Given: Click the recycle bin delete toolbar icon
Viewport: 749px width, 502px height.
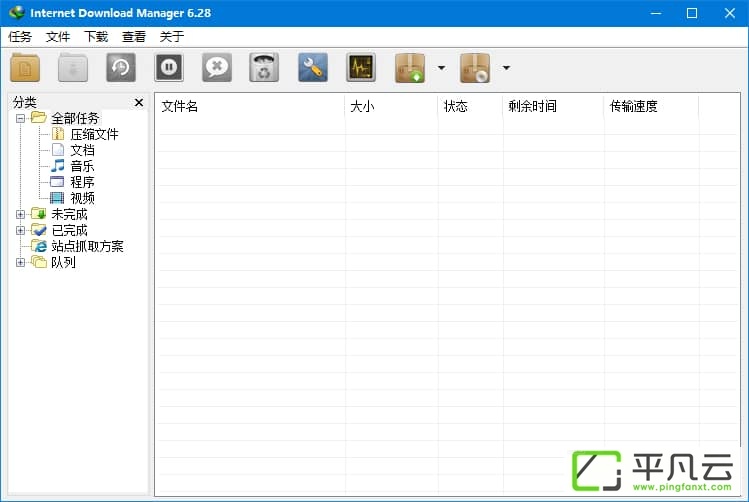Looking at the screenshot, I should [x=264, y=68].
